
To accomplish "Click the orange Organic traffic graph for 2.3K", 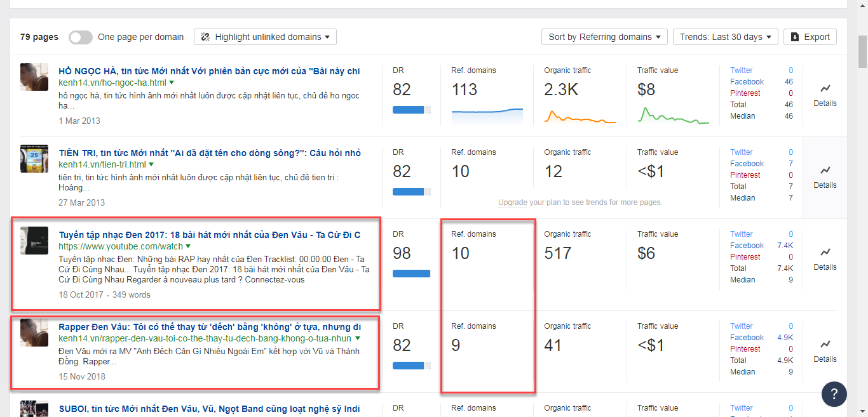I will 580,116.
